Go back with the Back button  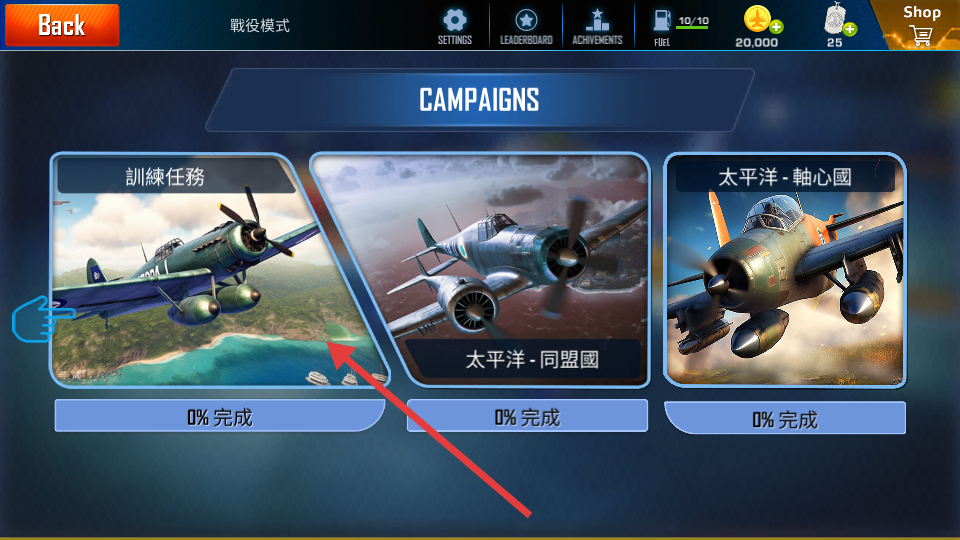pyautogui.click(x=62, y=25)
